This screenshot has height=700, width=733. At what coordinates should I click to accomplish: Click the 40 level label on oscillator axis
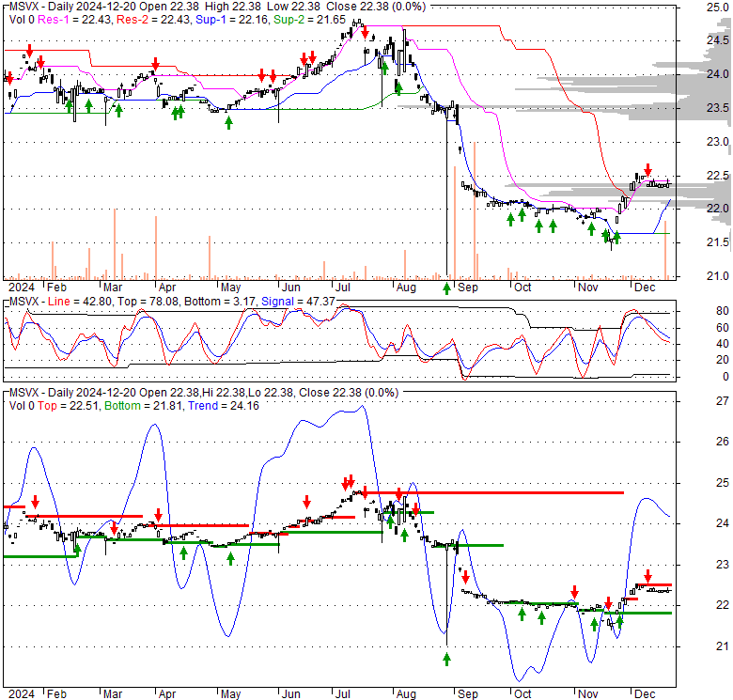[723, 344]
